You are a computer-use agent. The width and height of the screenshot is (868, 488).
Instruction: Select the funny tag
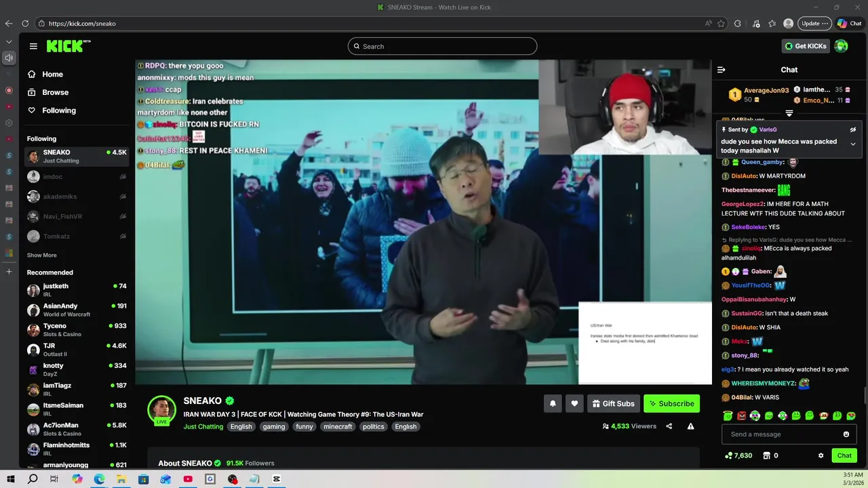[x=304, y=426]
